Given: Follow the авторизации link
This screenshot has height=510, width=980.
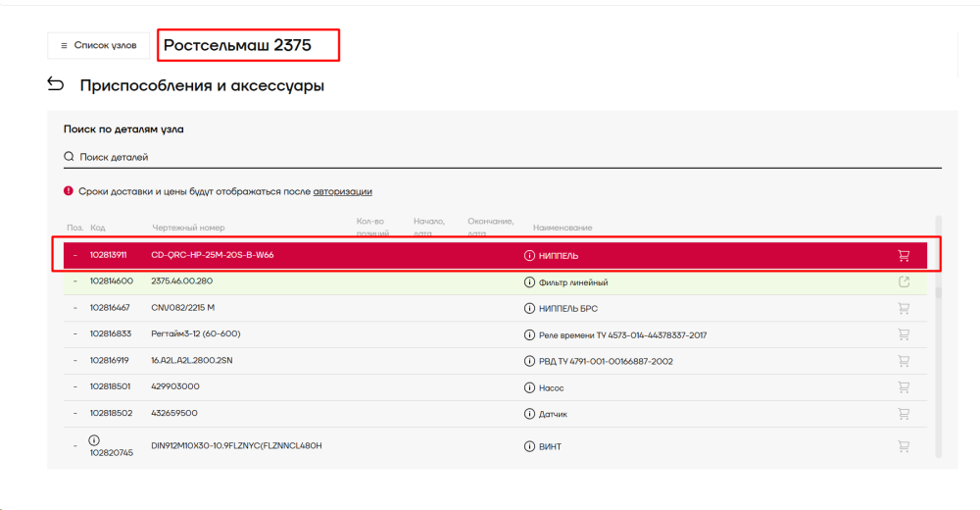Looking at the screenshot, I should (x=342, y=191).
